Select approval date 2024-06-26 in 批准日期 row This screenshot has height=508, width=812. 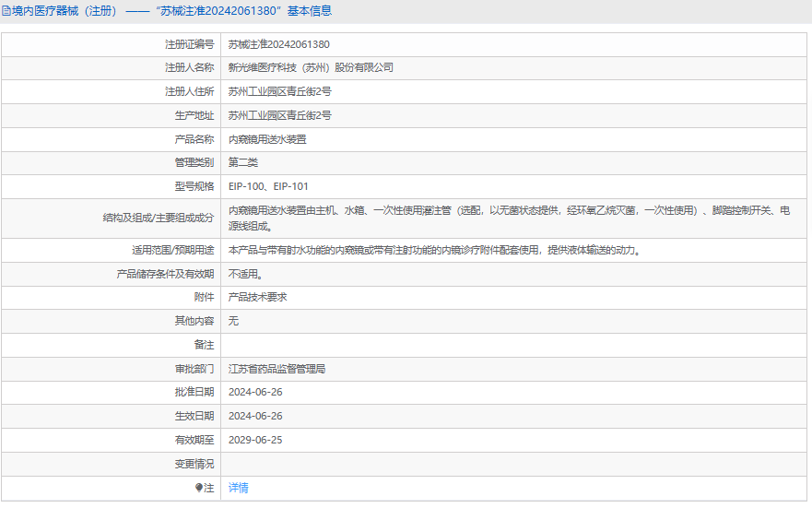255,392
